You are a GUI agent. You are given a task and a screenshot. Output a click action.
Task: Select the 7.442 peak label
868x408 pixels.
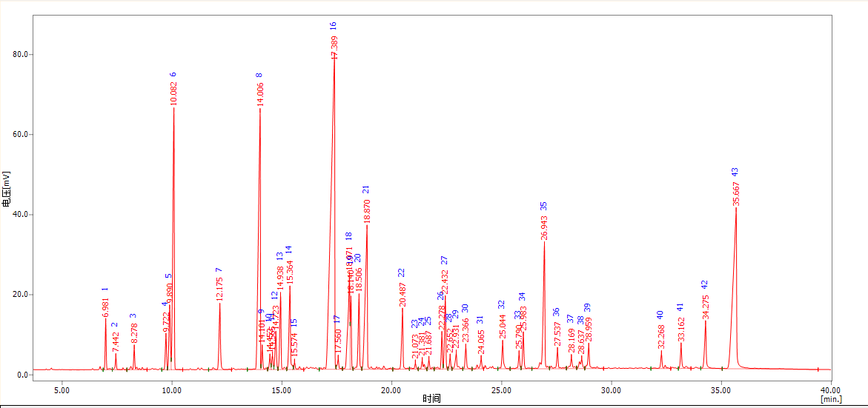point(116,341)
